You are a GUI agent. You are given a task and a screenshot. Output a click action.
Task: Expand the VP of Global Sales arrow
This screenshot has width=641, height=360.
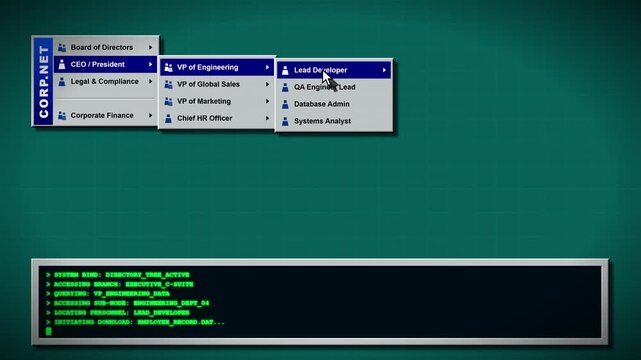pyautogui.click(x=267, y=85)
